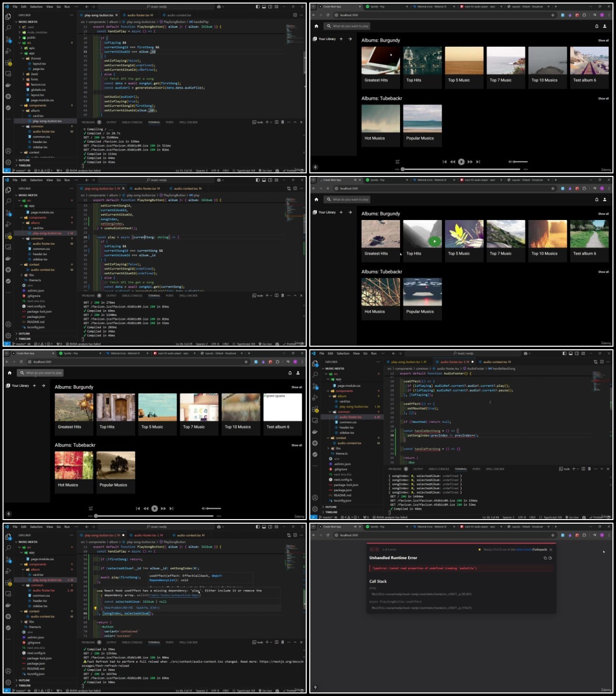The width and height of the screenshot is (616, 696).
Task: Open Docker view in handlePlay VS Code window
Action: (x=8, y=85)
